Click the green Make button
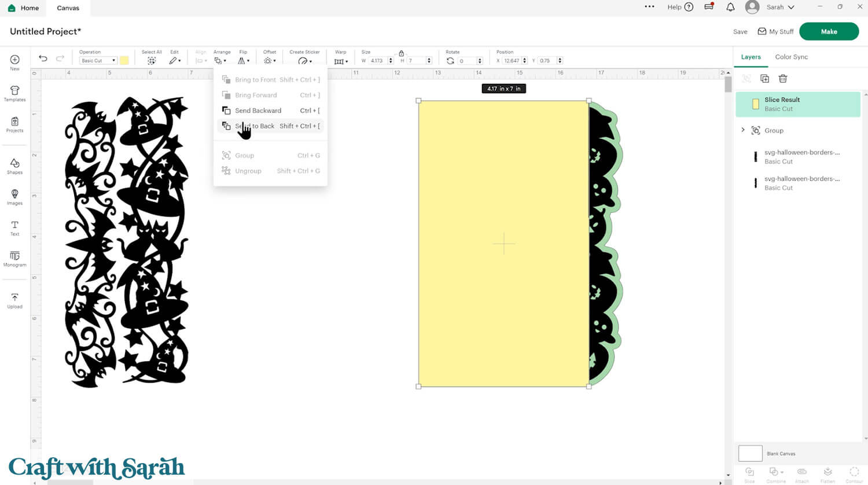This screenshot has height=485, width=868. click(x=829, y=32)
